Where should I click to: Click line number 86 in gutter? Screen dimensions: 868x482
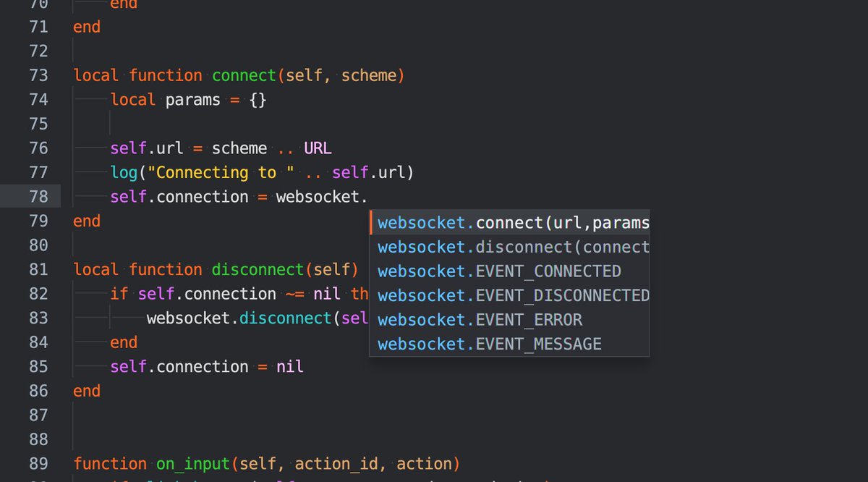tap(38, 391)
